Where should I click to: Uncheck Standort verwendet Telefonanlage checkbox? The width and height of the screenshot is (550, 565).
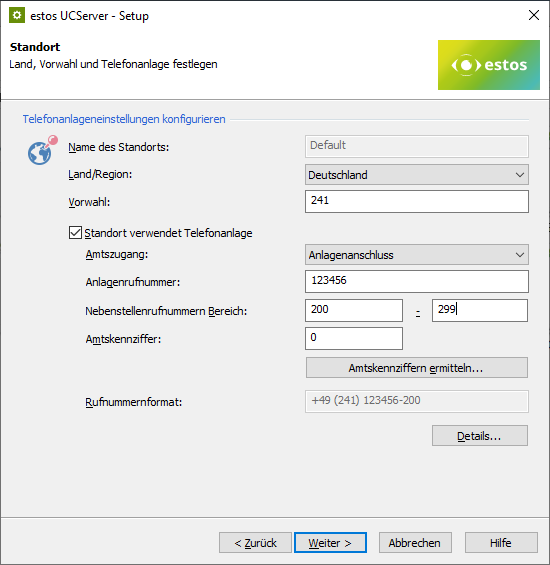[75, 233]
